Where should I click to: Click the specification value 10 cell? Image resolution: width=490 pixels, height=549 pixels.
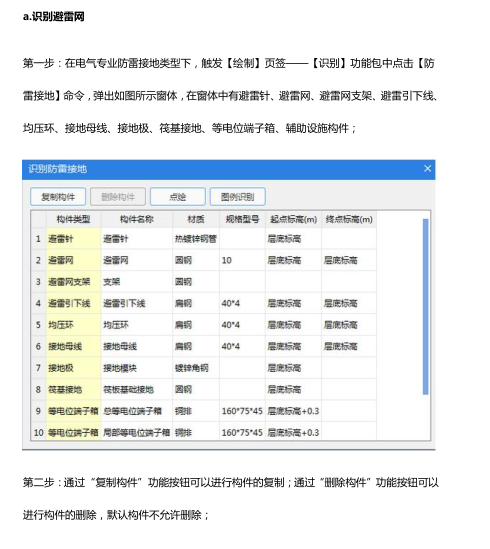point(242,260)
